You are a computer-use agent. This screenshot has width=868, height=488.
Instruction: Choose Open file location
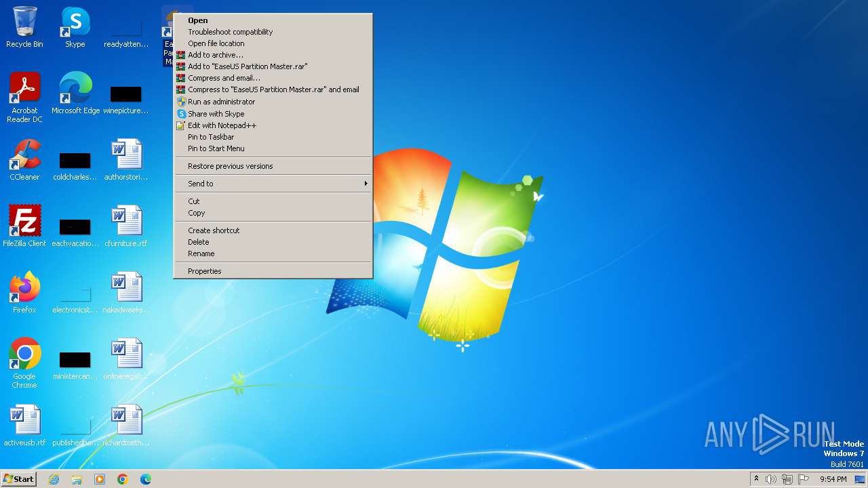(273, 43)
